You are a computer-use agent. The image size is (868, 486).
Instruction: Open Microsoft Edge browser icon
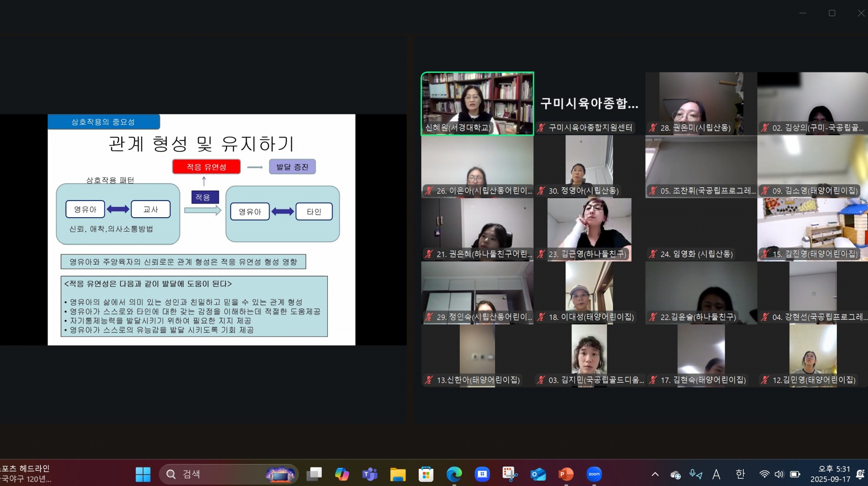pyautogui.click(x=454, y=474)
